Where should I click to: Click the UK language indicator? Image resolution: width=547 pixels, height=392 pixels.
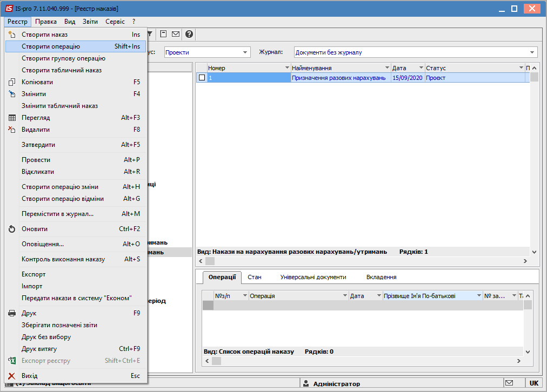(x=533, y=383)
